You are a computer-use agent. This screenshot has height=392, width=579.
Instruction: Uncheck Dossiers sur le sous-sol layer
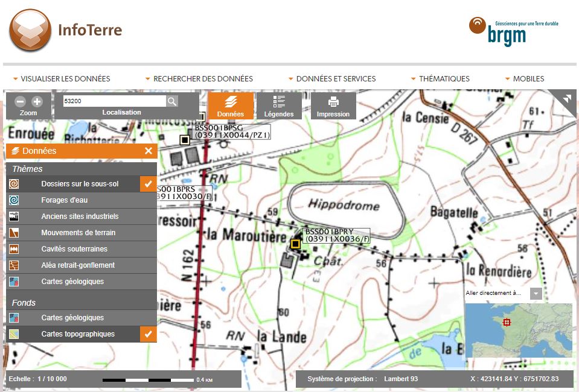149,184
